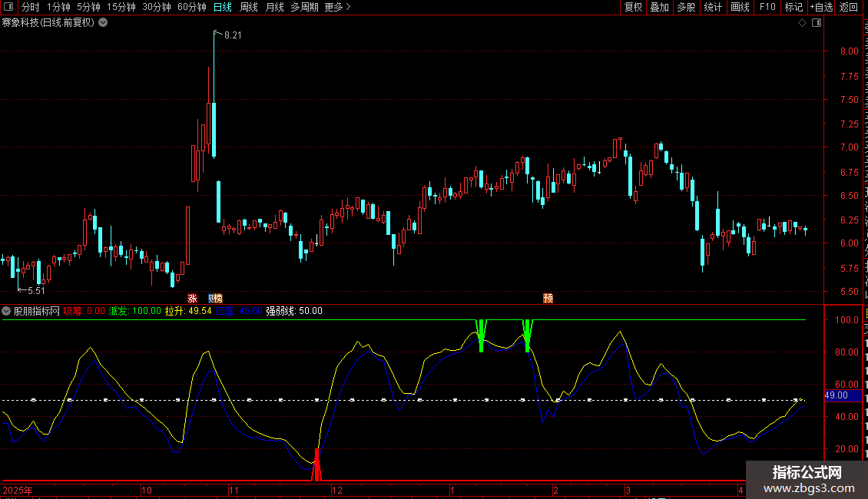Click the 财 event marker below chart
This screenshot has width=868, height=499.
click(211, 298)
